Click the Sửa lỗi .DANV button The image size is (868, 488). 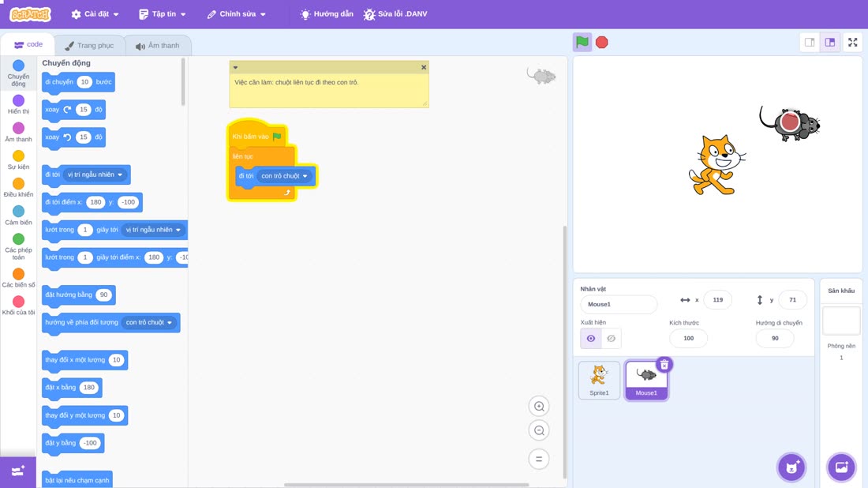coord(395,14)
